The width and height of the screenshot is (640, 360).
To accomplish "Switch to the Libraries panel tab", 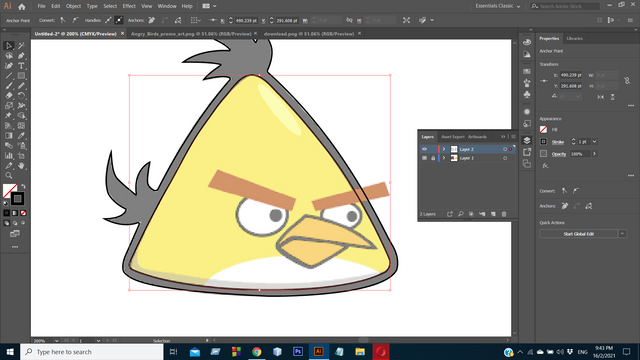I will point(575,38).
